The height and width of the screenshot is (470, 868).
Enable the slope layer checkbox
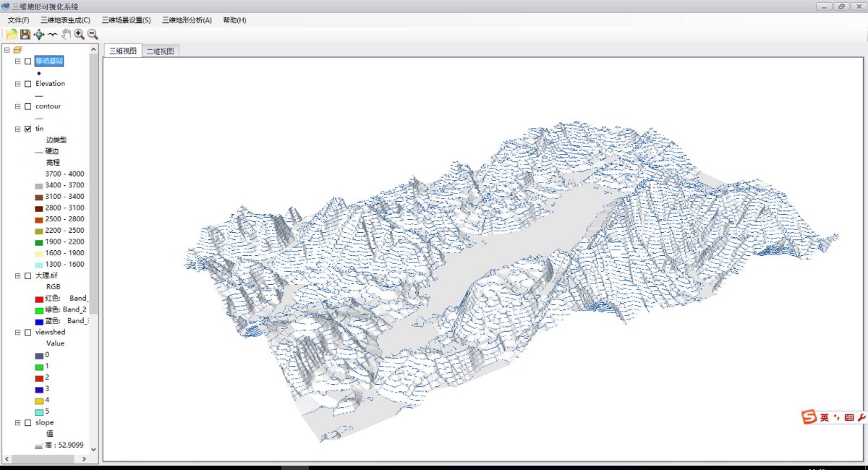[x=28, y=423]
